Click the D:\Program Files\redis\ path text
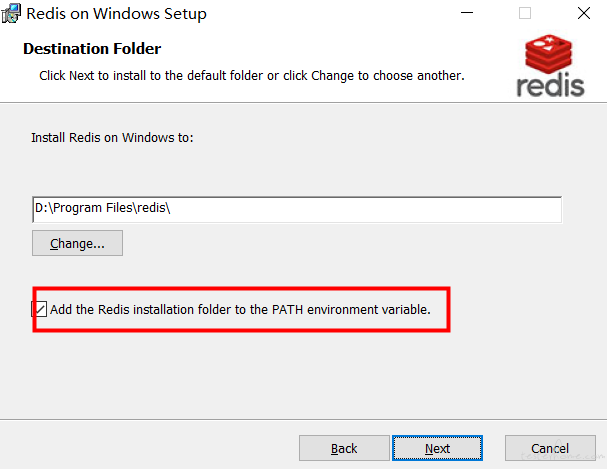Screen dimensions: 607x469 coord(103,208)
